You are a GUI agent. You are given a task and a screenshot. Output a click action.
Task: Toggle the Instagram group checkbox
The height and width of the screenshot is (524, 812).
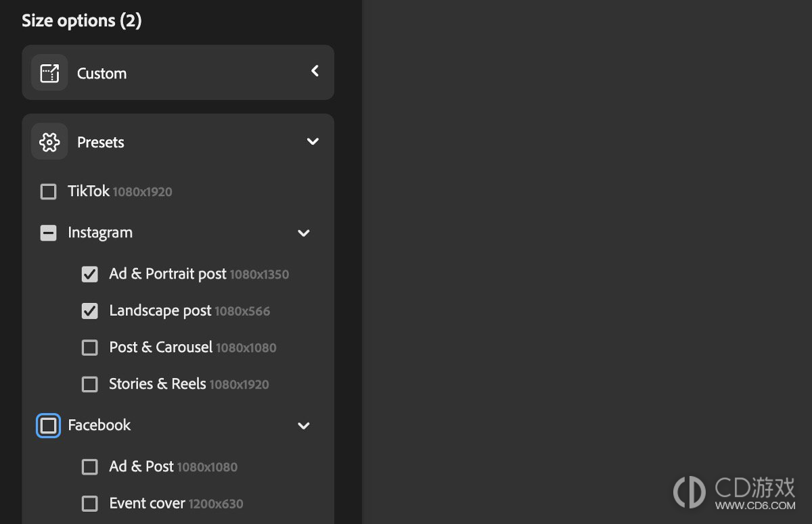49,233
